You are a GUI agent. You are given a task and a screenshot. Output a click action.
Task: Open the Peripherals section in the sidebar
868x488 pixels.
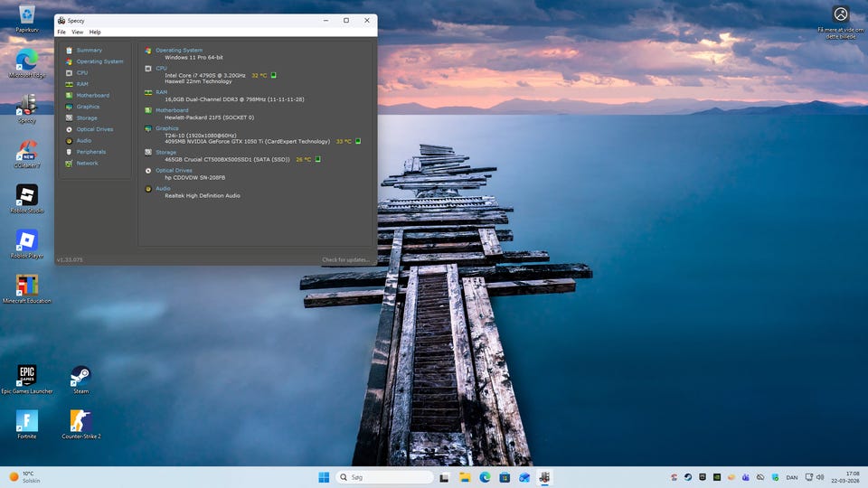[90, 152]
